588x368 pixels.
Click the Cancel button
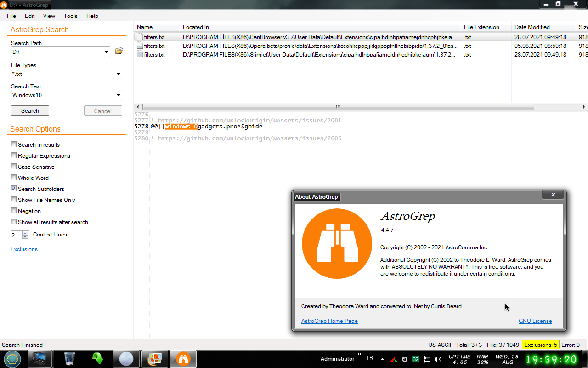[x=103, y=111]
